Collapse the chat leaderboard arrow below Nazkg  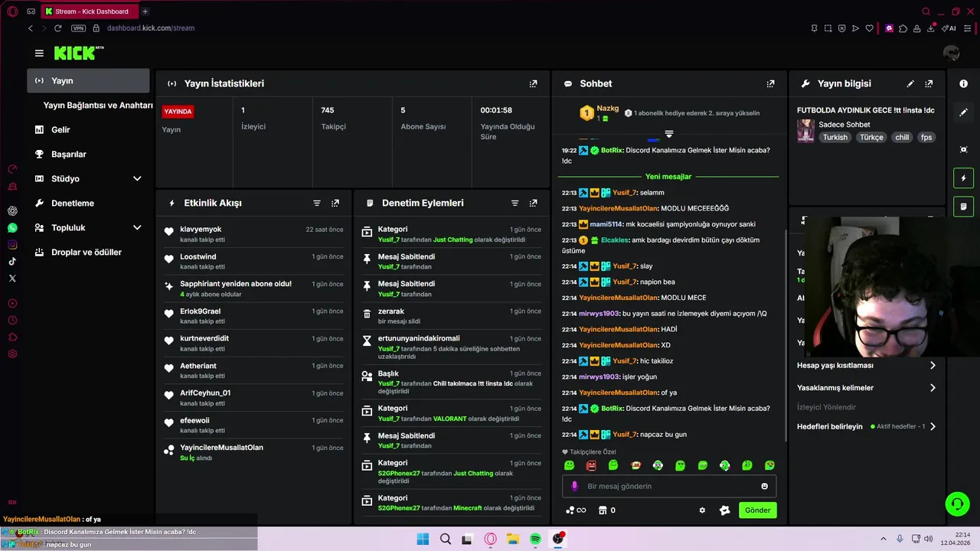point(669,134)
